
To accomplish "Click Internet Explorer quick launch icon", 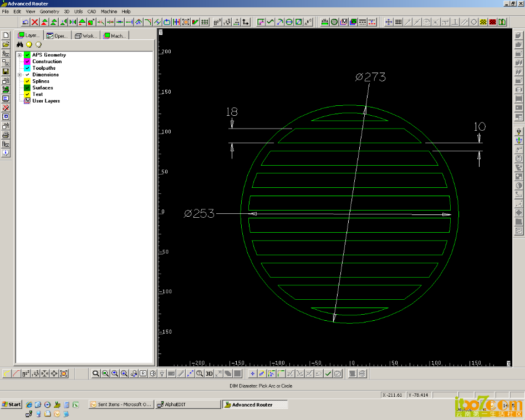I will click(x=29, y=405).
